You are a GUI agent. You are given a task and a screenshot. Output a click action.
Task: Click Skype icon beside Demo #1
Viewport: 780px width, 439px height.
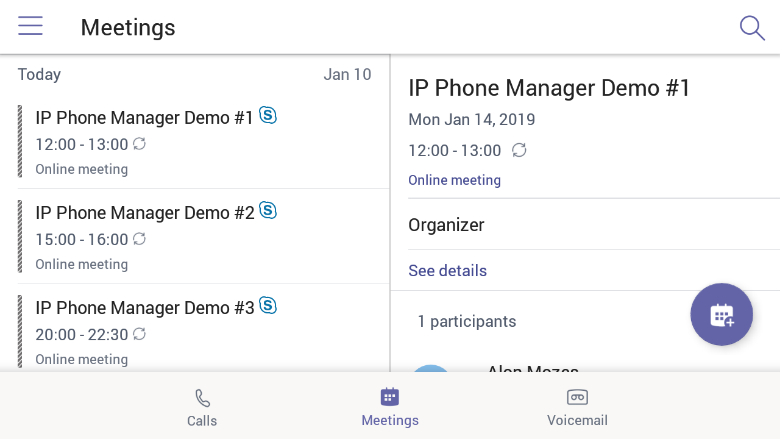[x=268, y=116]
